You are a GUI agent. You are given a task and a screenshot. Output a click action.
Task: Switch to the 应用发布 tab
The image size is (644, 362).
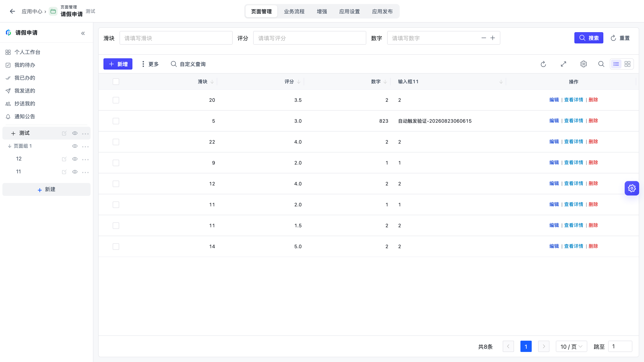[x=382, y=11]
